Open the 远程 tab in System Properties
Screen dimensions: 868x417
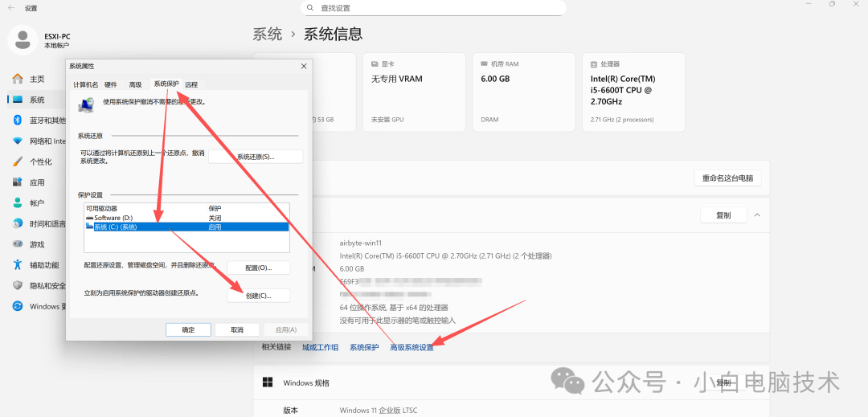[x=191, y=84]
